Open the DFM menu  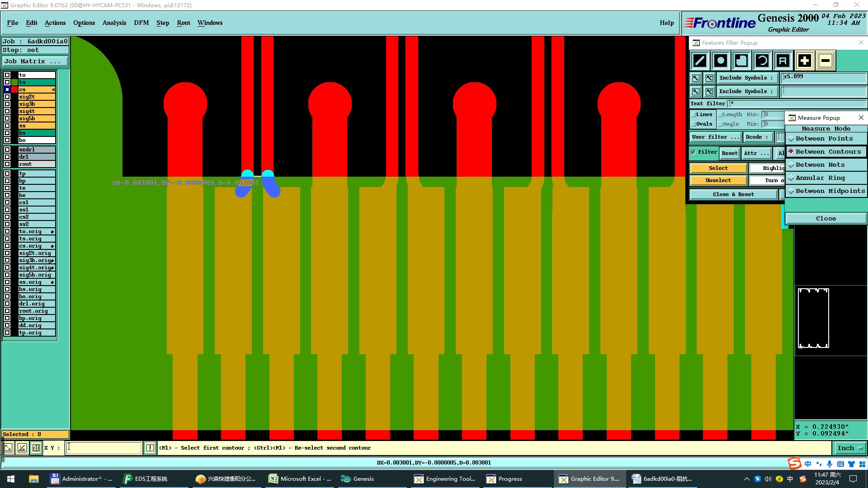(141, 23)
